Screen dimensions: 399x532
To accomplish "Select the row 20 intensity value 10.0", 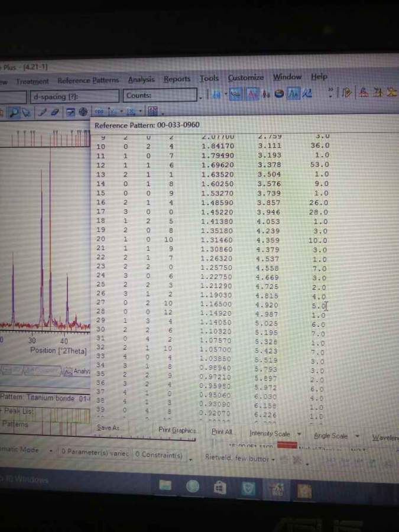I will 318,241.
